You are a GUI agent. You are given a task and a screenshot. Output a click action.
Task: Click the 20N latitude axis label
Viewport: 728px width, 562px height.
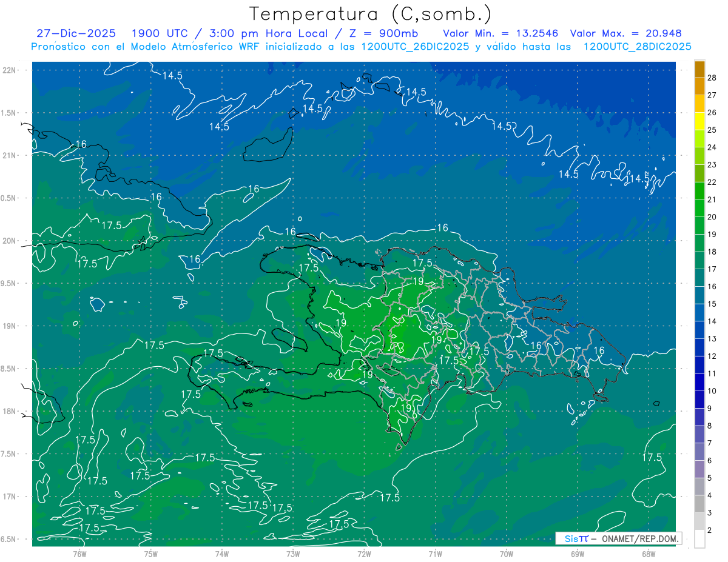(x=10, y=241)
